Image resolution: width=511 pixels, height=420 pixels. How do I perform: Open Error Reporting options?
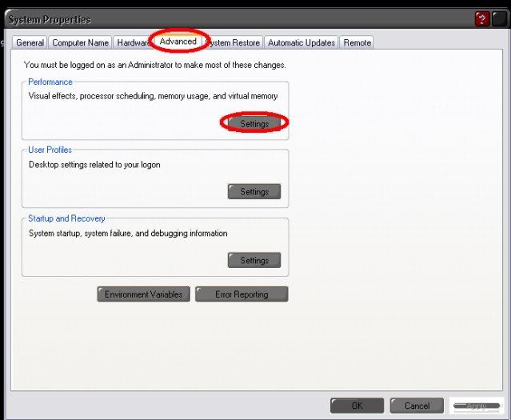tap(241, 294)
